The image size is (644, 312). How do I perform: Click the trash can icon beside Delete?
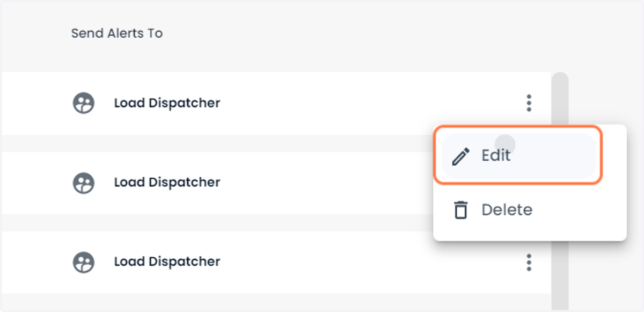(x=460, y=210)
